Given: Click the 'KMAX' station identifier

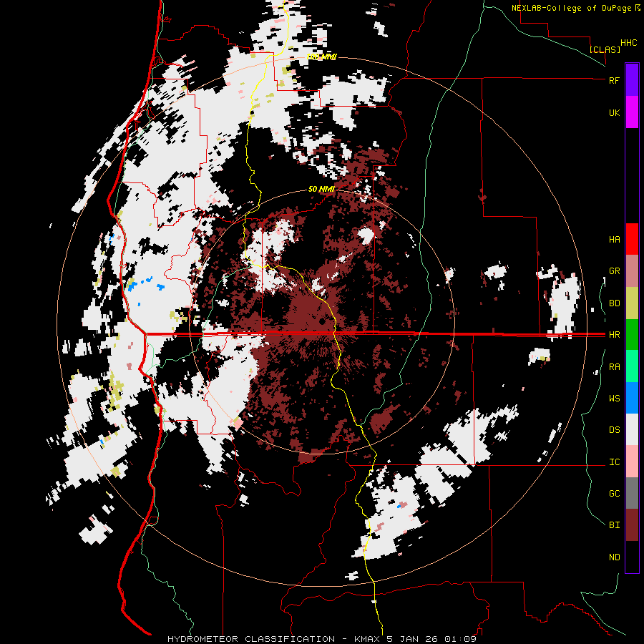Looking at the screenshot, I should click(367, 639).
